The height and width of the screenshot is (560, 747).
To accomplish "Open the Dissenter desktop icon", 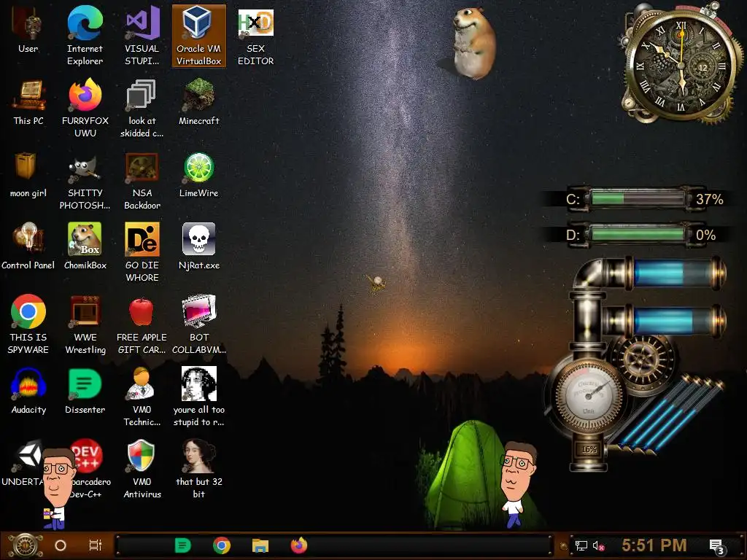I will click(x=85, y=391).
